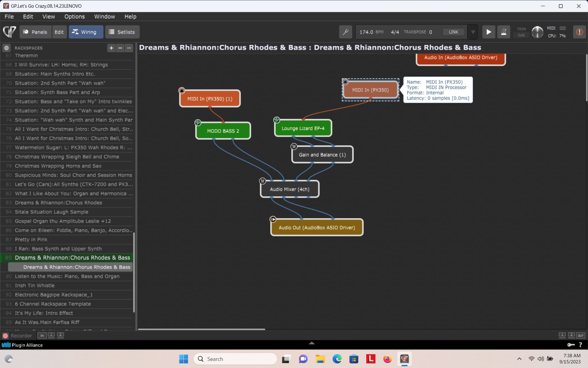Toggle the Ableton LINK button
Image resolution: width=588 pixels, height=368 pixels.
(x=453, y=32)
